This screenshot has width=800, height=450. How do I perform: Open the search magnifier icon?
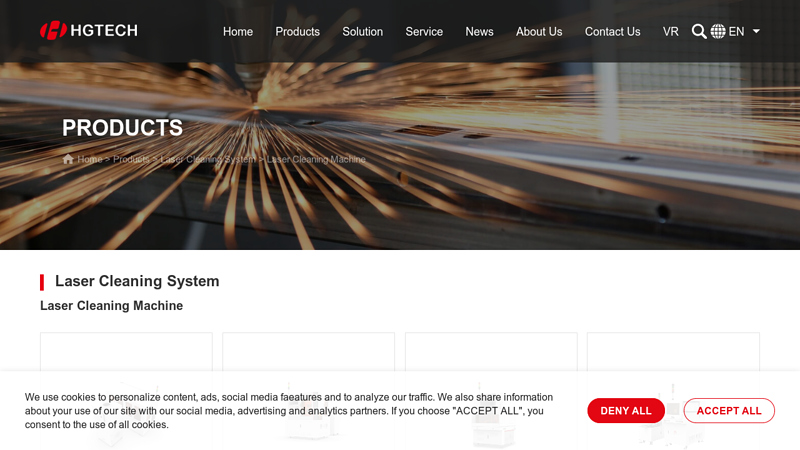click(x=699, y=31)
